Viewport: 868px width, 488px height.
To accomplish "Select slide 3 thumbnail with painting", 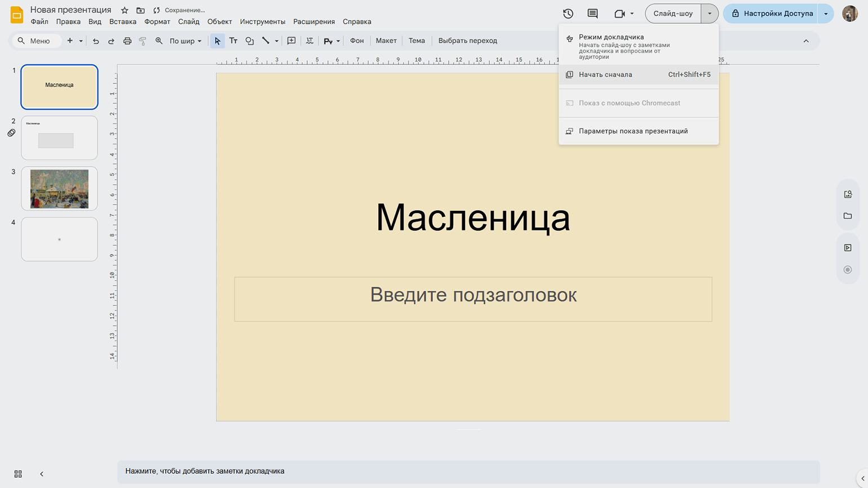I will (x=59, y=189).
